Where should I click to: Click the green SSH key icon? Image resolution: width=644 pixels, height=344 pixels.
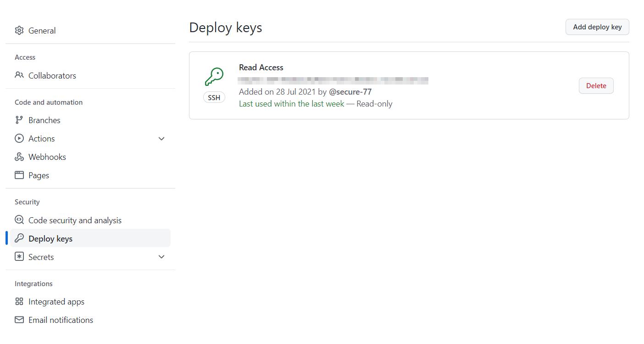point(214,77)
